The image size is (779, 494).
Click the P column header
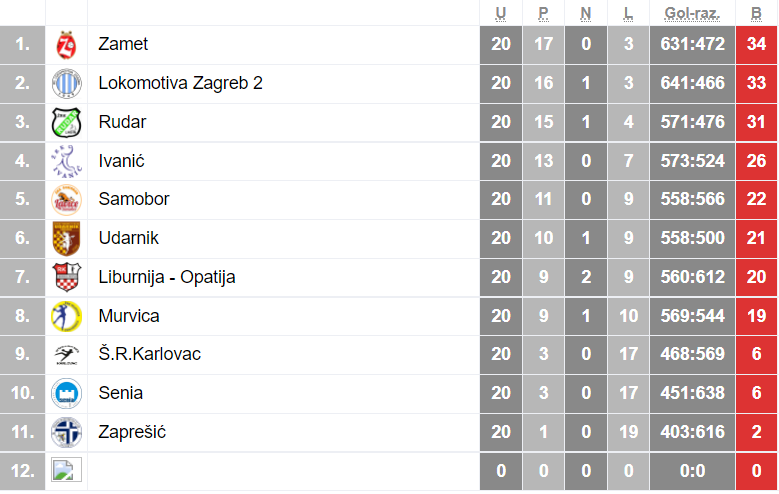[543, 13]
